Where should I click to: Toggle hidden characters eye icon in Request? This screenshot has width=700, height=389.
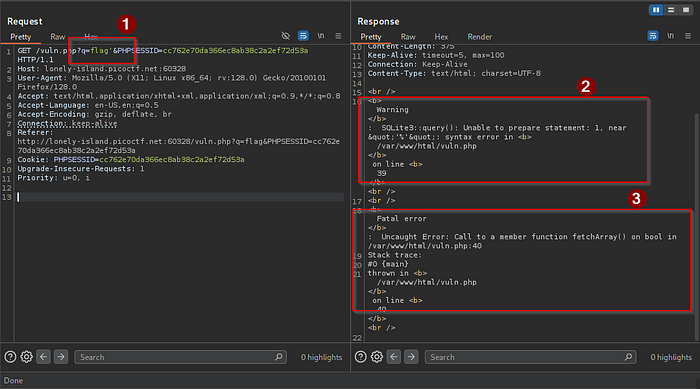[x=286, y=36]
